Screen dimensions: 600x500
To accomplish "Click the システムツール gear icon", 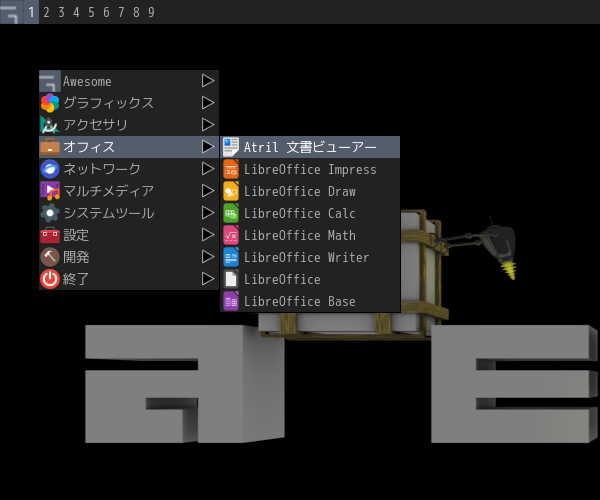I will [x=50, y=213].
